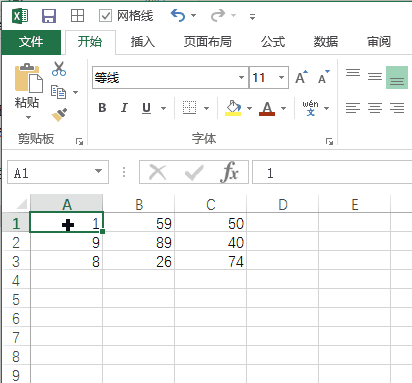This screenshot has width=412, height=383.
Task: Redo the last undone action
Action: point(218,15)
